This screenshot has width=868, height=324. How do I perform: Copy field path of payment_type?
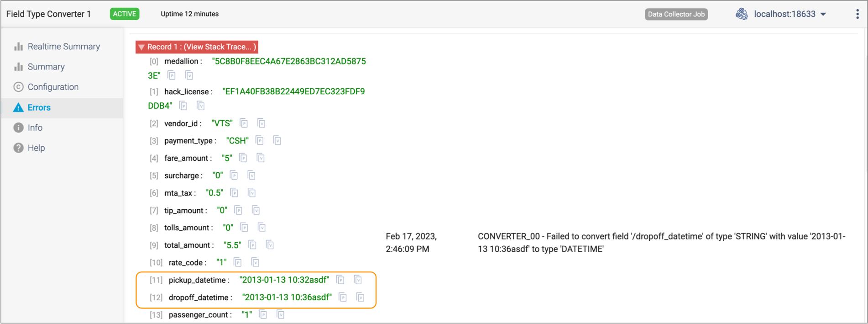(x=260, y=141)
